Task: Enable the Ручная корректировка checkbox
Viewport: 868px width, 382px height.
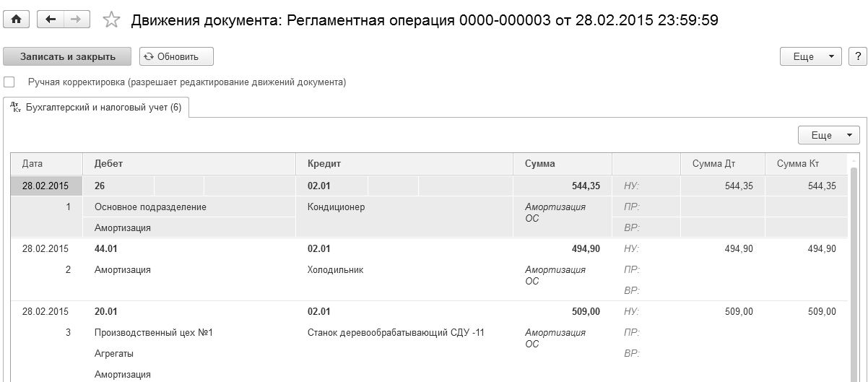Action: [x=9, y=82]
